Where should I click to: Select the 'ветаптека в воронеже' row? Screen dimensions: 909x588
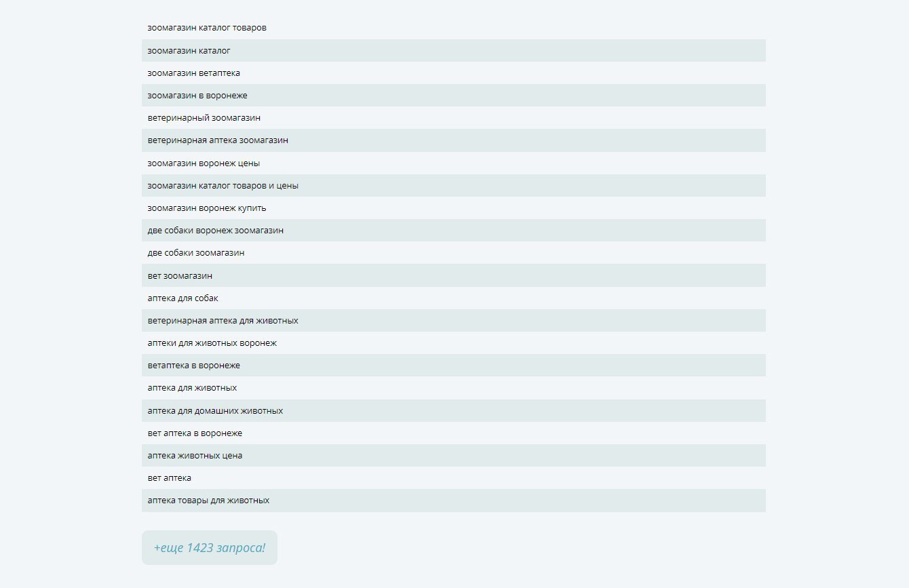[454, 365]
